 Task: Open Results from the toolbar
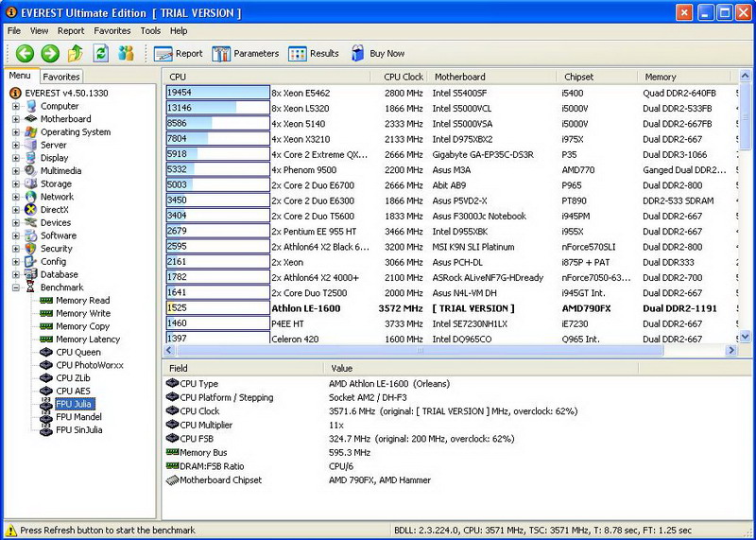314,54
